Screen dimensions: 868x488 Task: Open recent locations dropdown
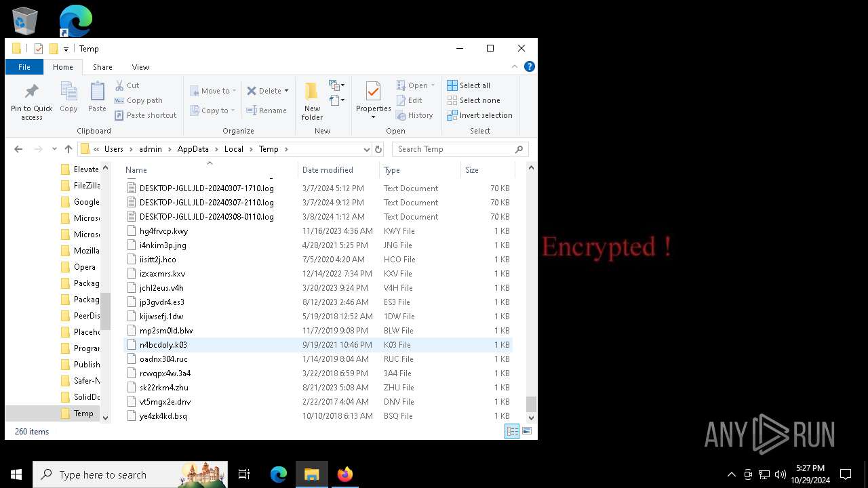tap(54, 149)
